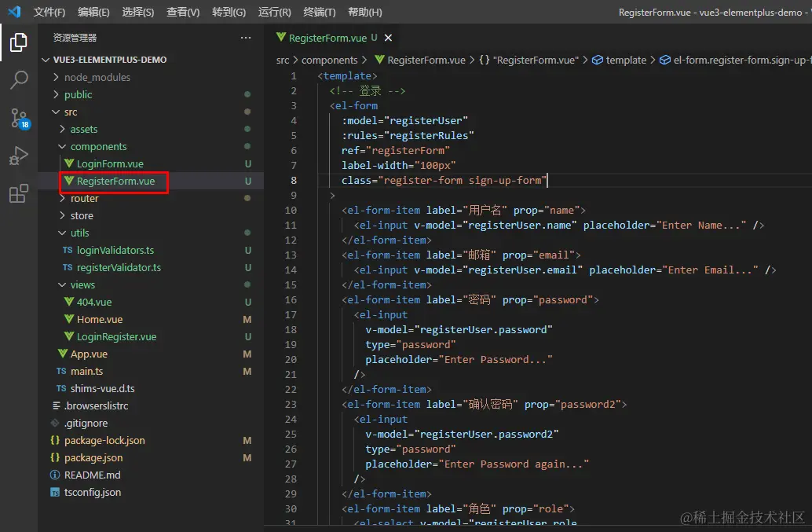Click the src breadcrumb segment
The width and height of the screenshot is (812, 532).
pos(283,60)
